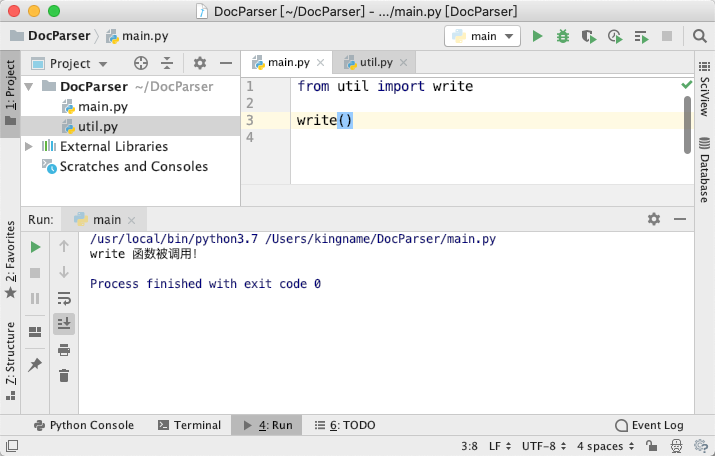Expand the External Libraries node
This screenshot has width=715, height=456.
click(29, 146)
